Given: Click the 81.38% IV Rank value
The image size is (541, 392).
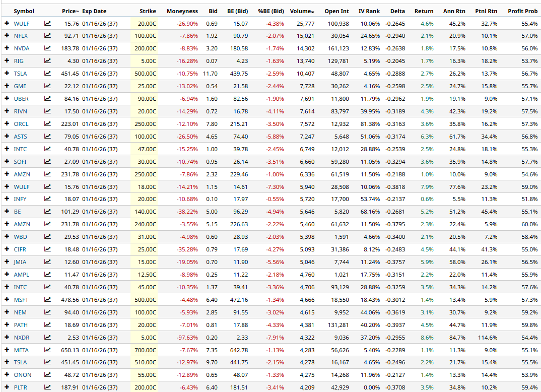Looking at the screenshot, I should pos(370,124).
